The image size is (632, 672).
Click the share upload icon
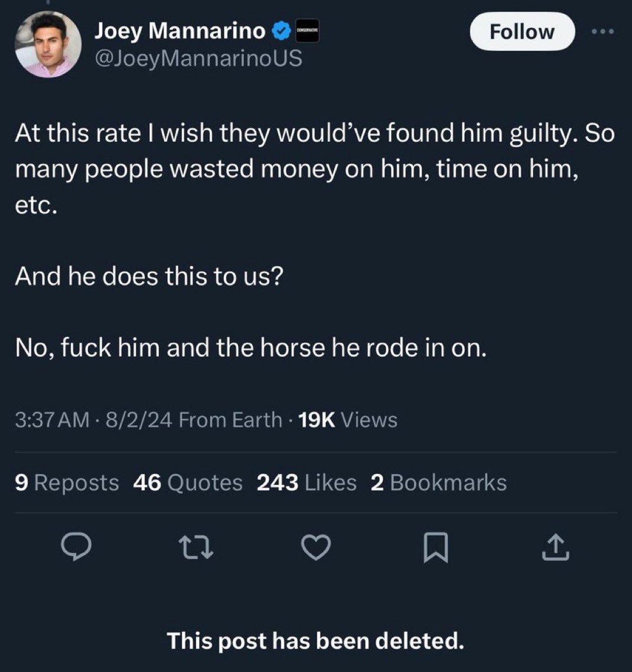click(556, 550)
